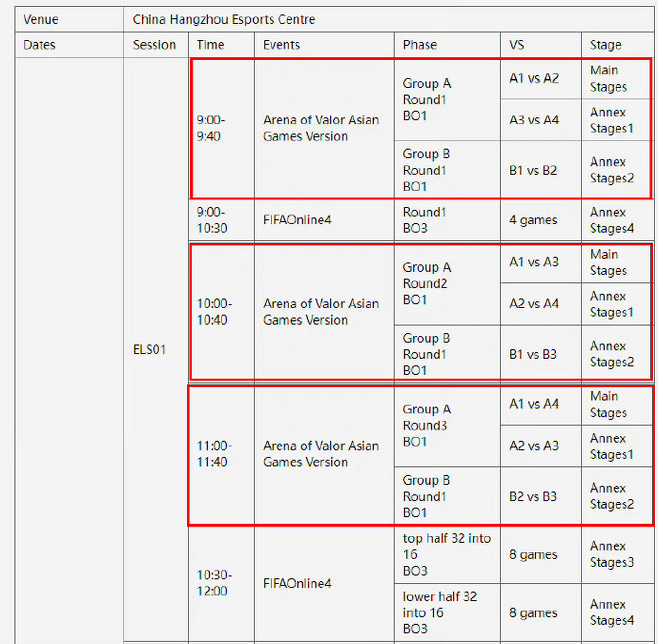Select Annex Stages1 beside A2 vs A4
Screen dimensions: 658x644
[617, 304]
